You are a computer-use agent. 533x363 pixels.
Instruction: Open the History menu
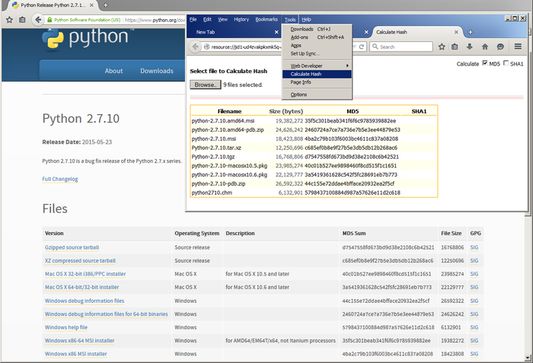241,19
